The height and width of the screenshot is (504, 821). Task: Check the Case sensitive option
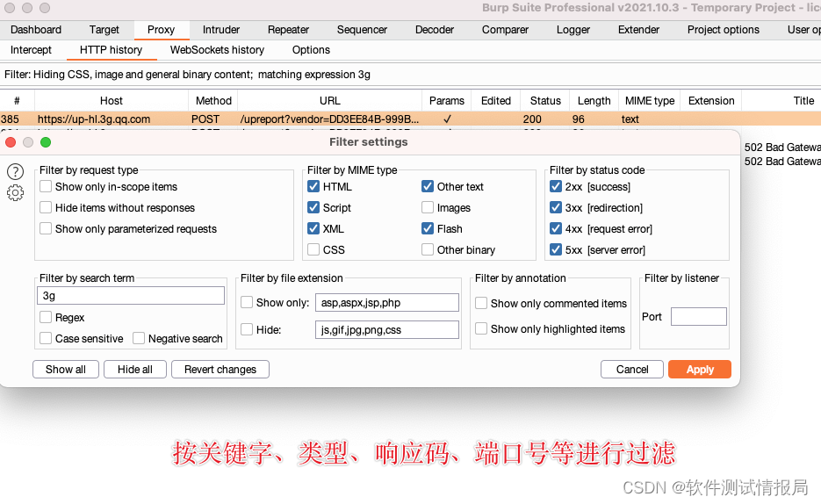coord(46,339)
